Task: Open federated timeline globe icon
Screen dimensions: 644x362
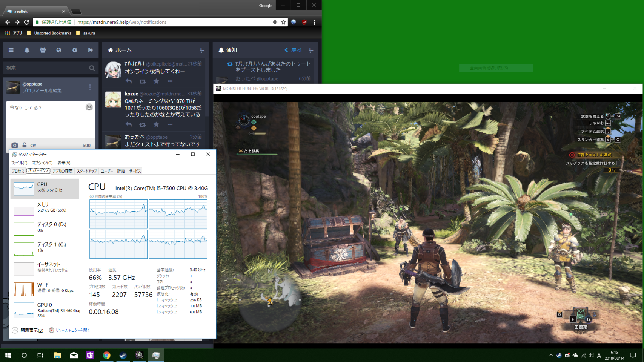Action: tap(59, 50)
